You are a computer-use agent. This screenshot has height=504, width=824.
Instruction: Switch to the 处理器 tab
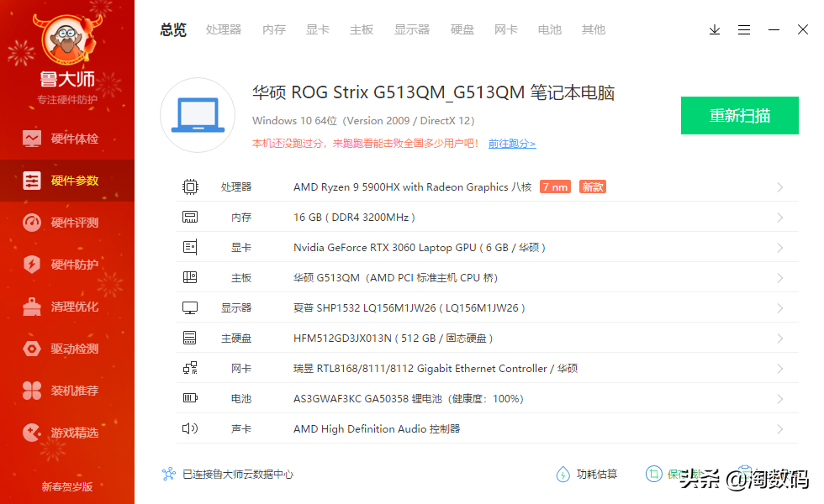tap(224, 30)
